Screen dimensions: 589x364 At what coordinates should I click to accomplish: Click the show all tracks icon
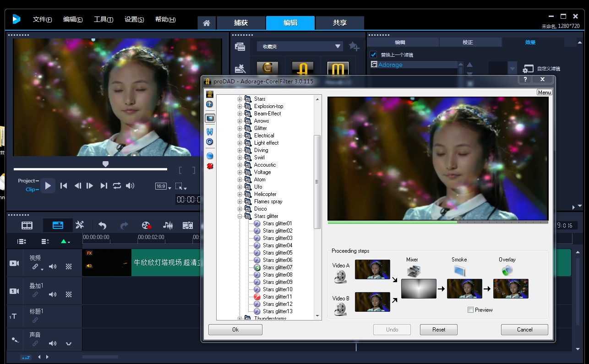22,241
